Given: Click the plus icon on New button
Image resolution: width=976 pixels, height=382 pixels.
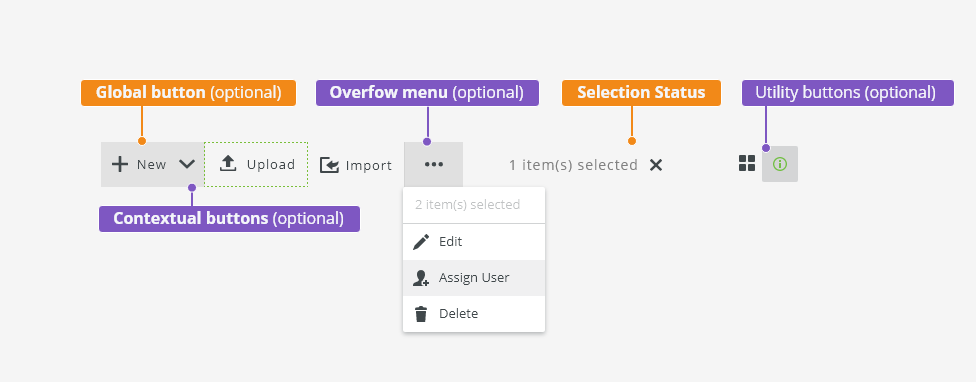Looking at the screenshot, I should 120,164.
